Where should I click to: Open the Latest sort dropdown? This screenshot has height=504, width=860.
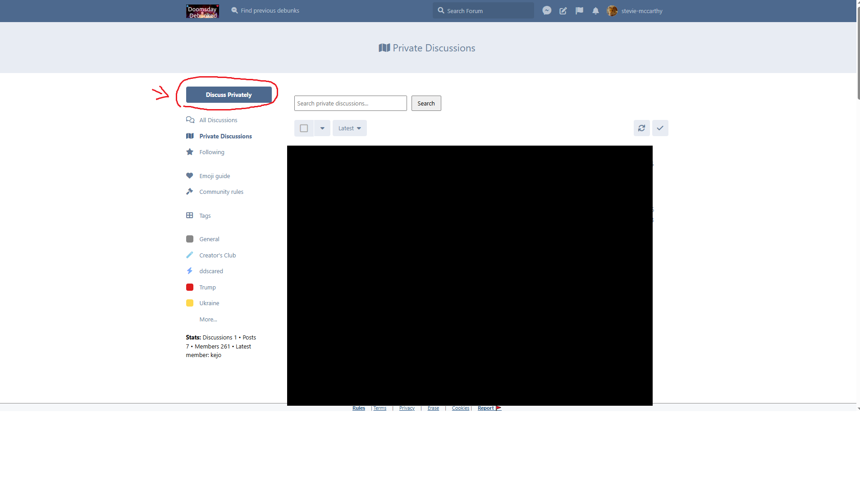click(x=349, y=128)
